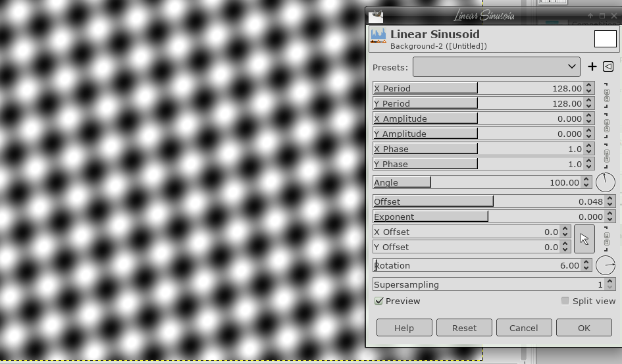Maximize the Linear Sinusoid dialog

click(602, 16)
